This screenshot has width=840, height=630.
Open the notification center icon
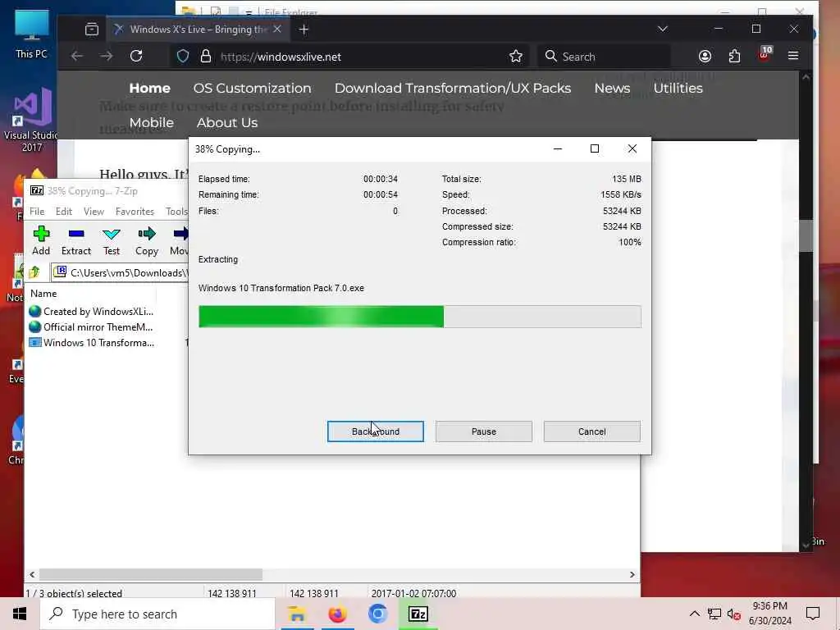click(813, 614)
